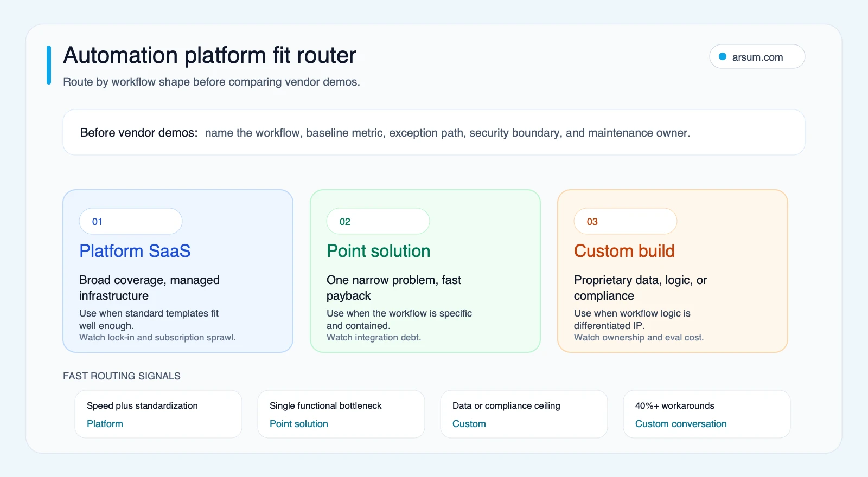
Task: Follow the Custom routing link
Action: click(x=469, y=424)
